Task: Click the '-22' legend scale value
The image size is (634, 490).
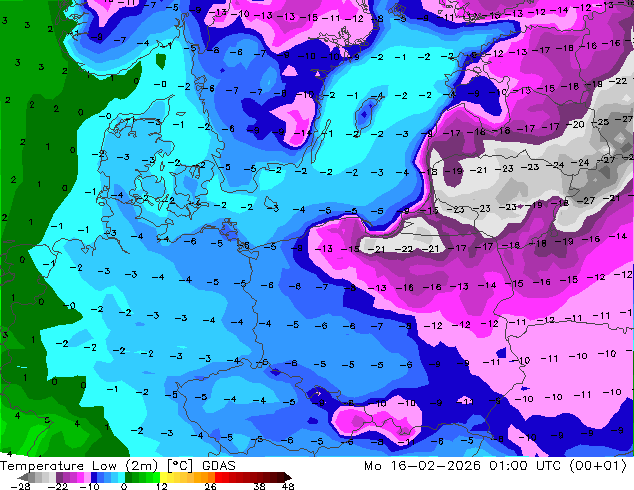Action: click(x=57, y=486)
